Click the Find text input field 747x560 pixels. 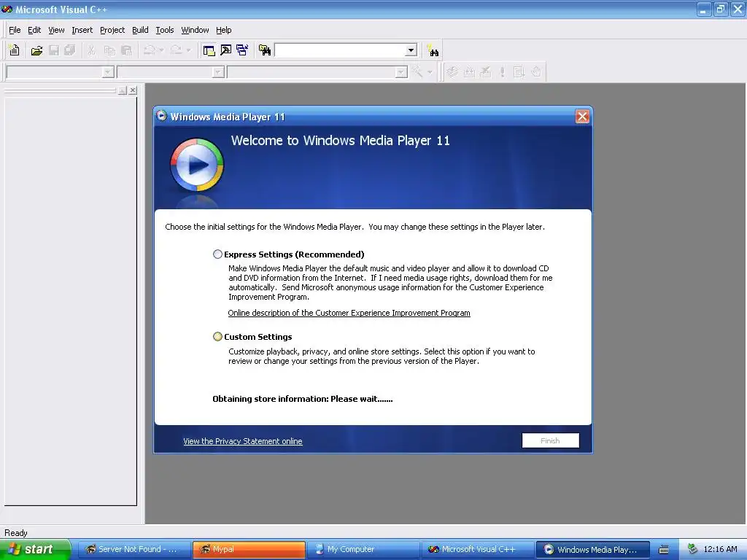pos(340,50)
